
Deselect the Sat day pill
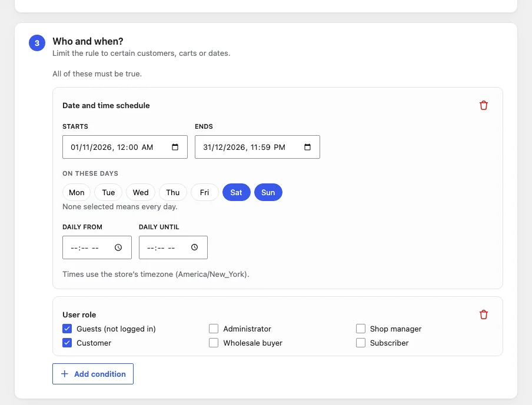coord(236,192)
